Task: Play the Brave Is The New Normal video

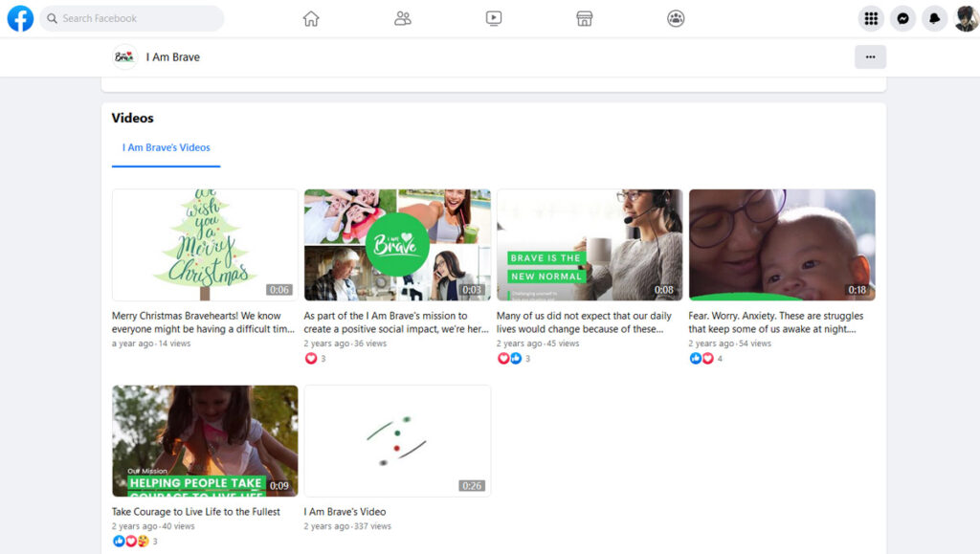Action: (590, 245)
